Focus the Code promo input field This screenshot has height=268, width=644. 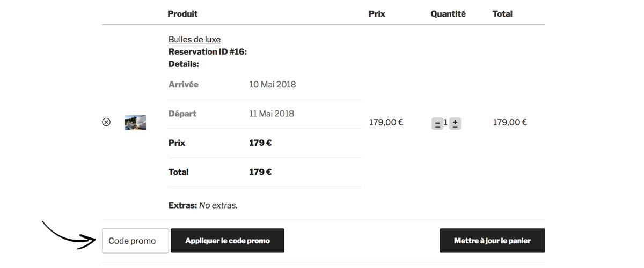pos(135,241)
